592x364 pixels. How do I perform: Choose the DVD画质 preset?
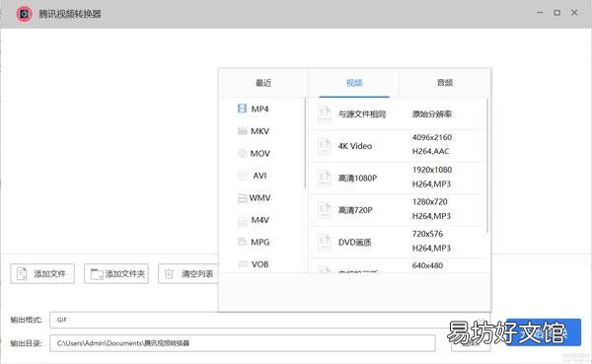pos(397,243)
